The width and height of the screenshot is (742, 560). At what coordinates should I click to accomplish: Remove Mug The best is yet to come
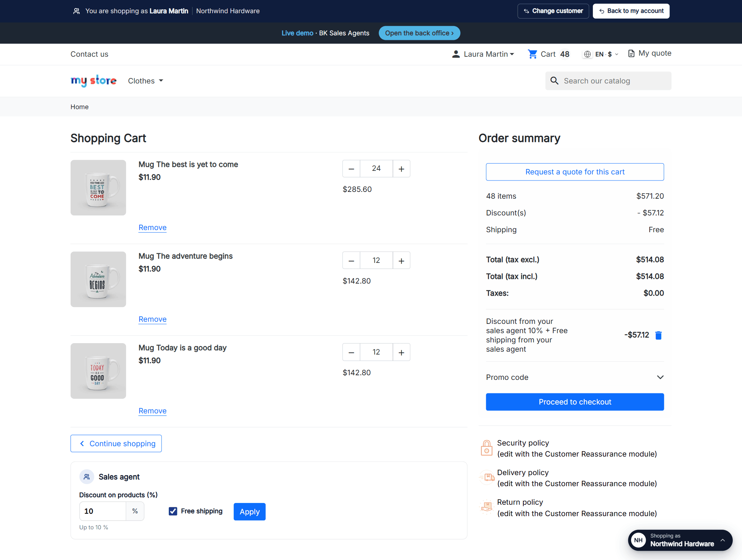(153, 228)
